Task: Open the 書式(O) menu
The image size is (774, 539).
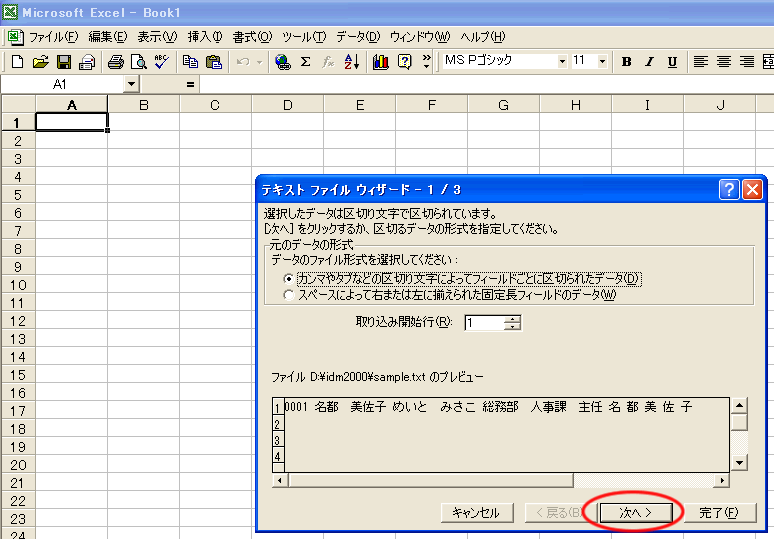Action: pyautogui.click(x=253, y=37)
